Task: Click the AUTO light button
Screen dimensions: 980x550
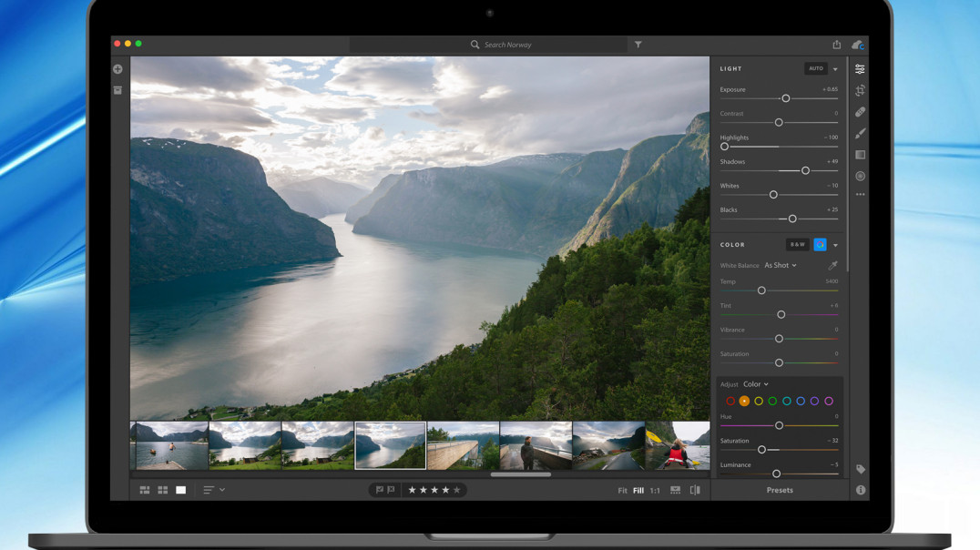Action: tap(816, 69)
